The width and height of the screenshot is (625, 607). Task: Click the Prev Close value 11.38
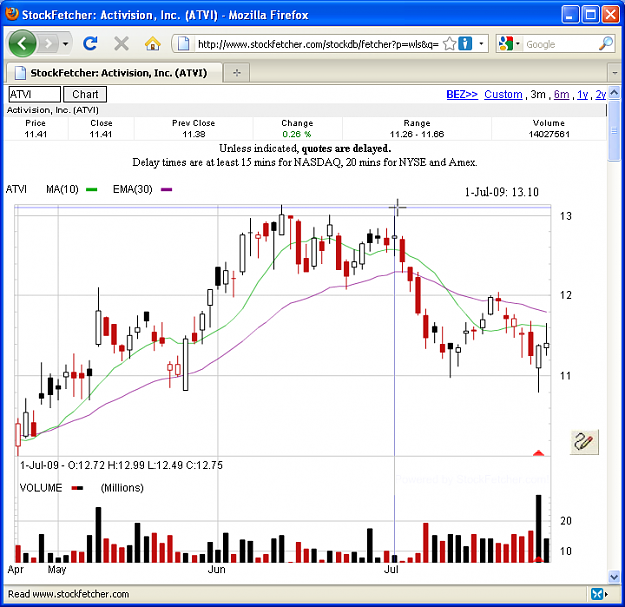pos(193,134)
